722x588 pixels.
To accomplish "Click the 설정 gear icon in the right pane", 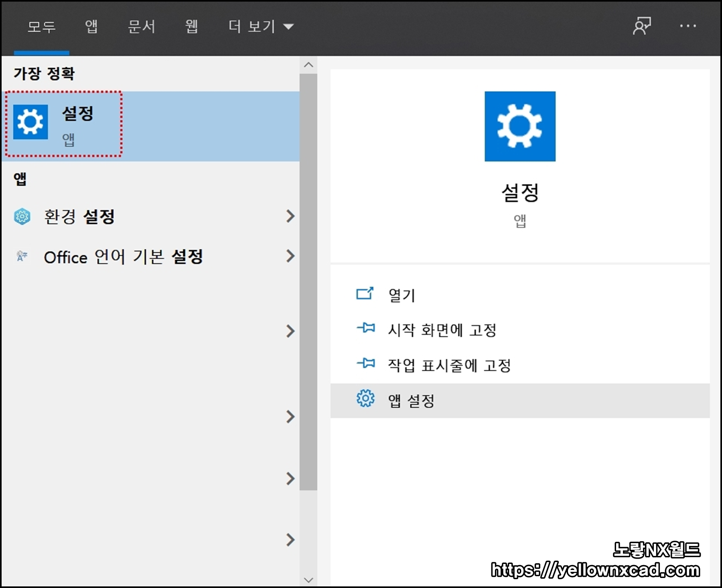I will [x=519, y=126].
